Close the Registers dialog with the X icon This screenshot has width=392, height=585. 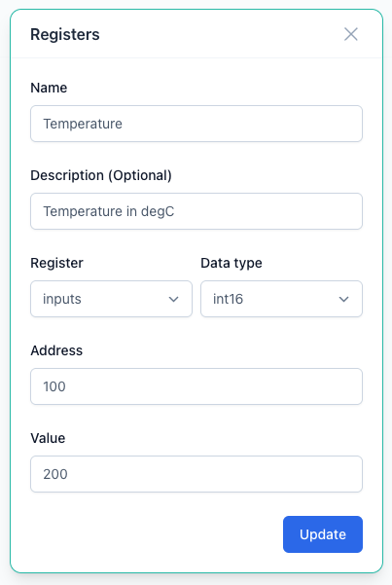coord(350,34)
